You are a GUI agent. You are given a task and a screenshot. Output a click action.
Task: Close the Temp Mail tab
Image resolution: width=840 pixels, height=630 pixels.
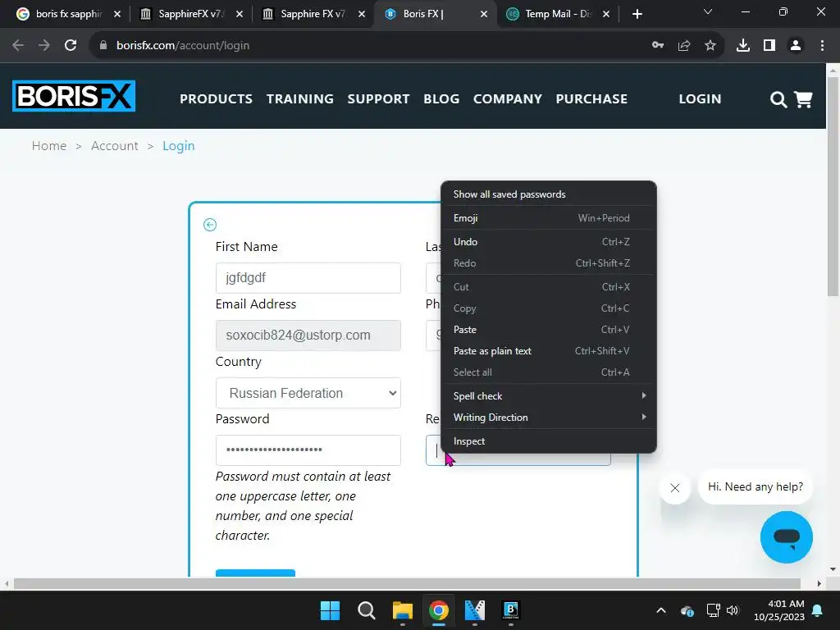[x=606, y=14]
